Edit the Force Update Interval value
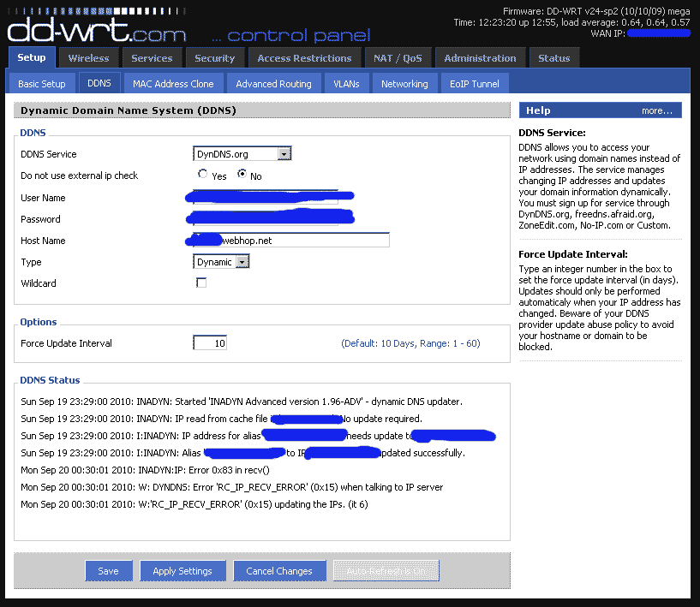Image resolution: width=700 pixels, height=607 pixels. pos(210,343)
